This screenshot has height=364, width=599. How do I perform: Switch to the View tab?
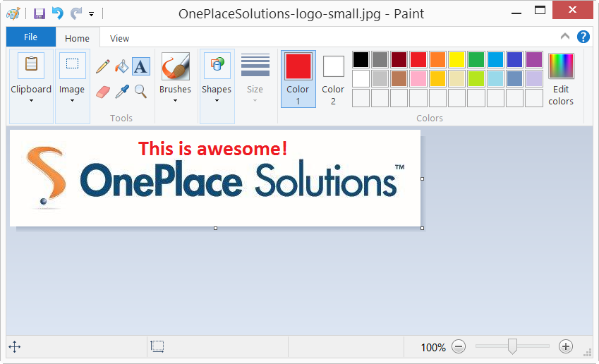click(x=120, y=38)
